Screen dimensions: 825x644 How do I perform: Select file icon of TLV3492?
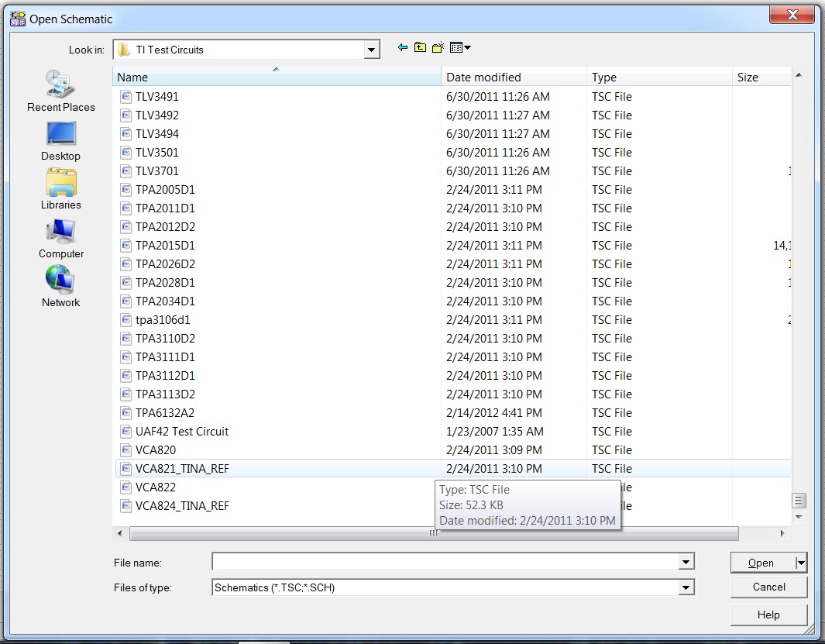pos(125,115)
